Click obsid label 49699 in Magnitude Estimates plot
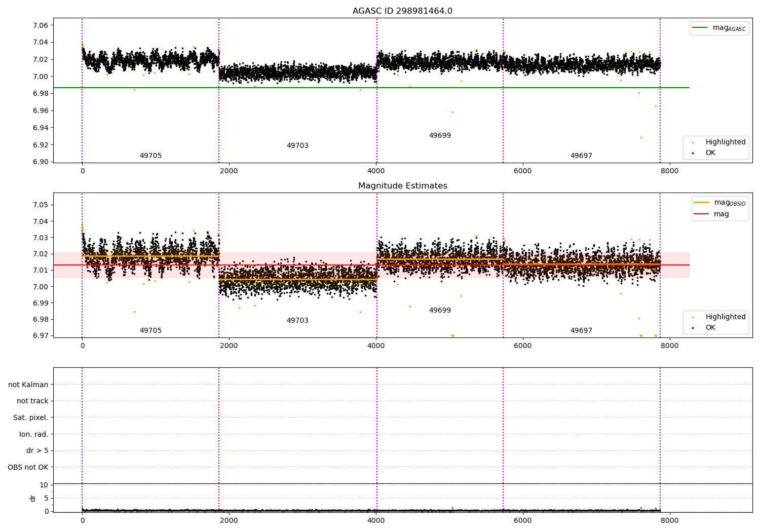Screen dimensions: 760x532 coord(440,311)
